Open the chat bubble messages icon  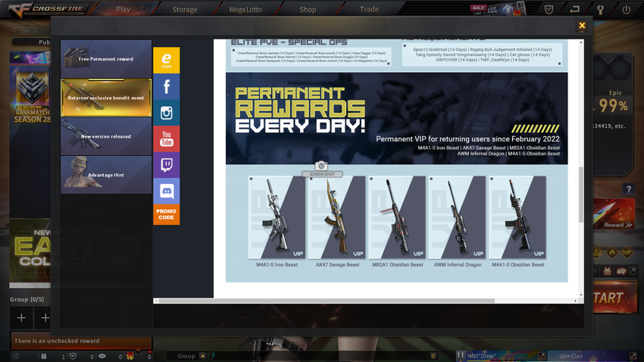point(102,356)
